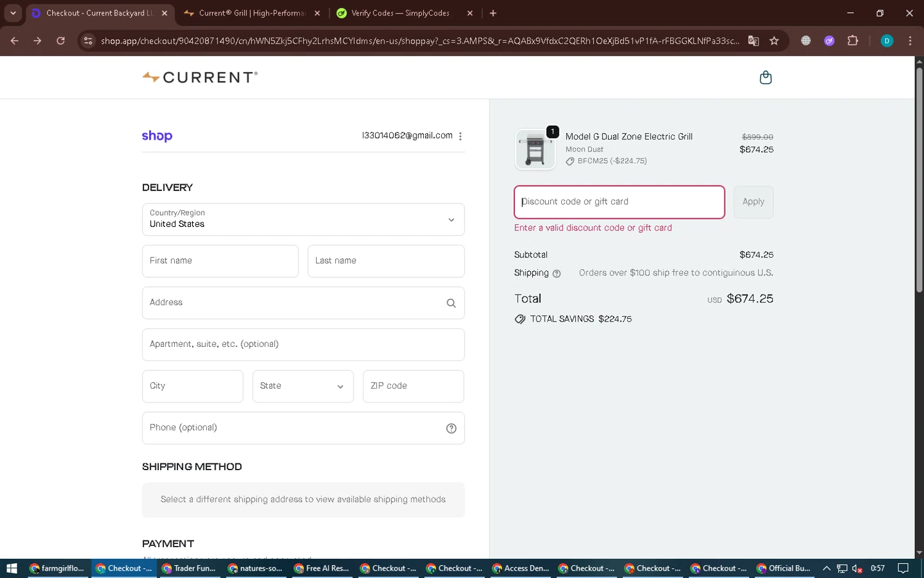Click the ZIP code field
The image size is (924, 578).
[x=413, y=386]
